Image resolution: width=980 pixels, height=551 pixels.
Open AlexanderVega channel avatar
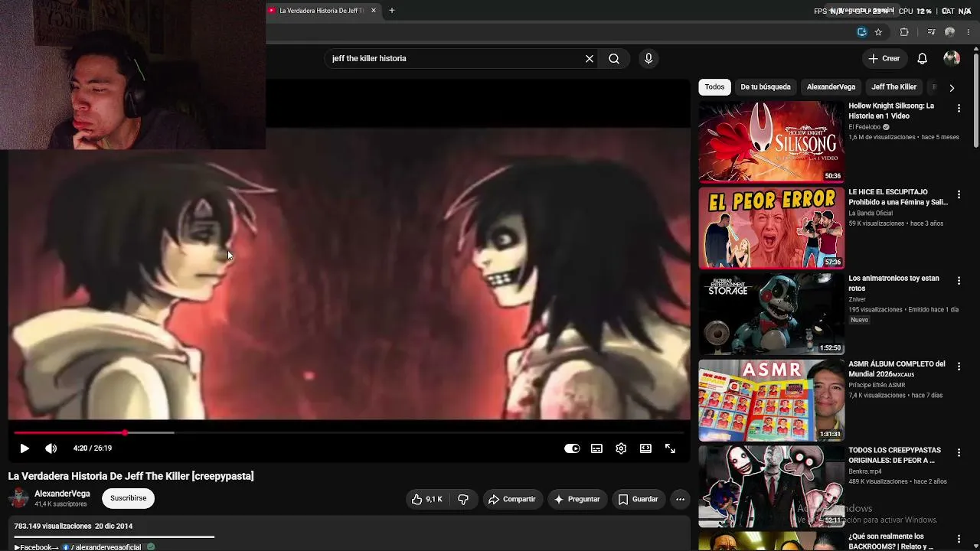click(x=18, y=498)
